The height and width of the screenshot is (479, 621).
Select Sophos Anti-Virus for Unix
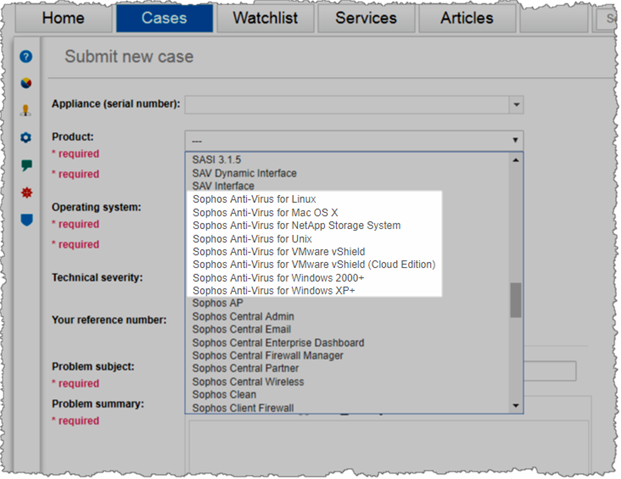pos(252,239)
